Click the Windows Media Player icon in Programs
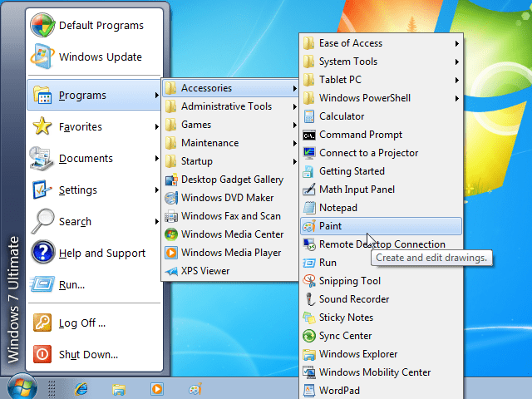Image resolution: width=532 pixels, height=399 pixels. [x=170, y=253]
